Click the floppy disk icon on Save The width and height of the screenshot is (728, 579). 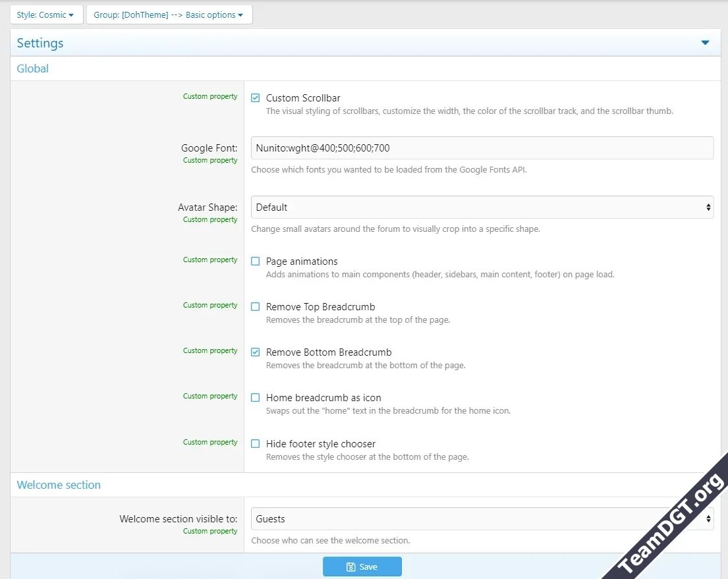351,567
